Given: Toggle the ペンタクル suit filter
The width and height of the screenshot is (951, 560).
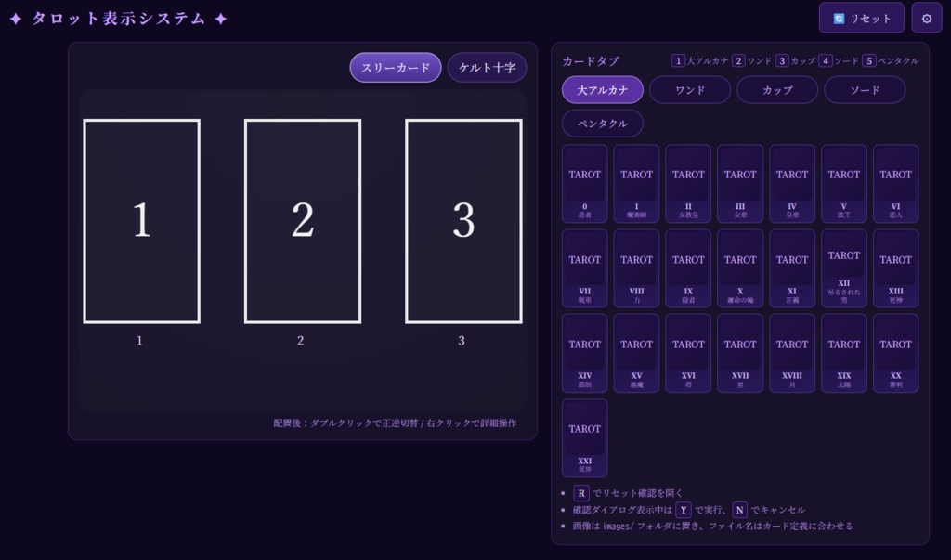Looking at the screenshot, I should pos(602,123).
